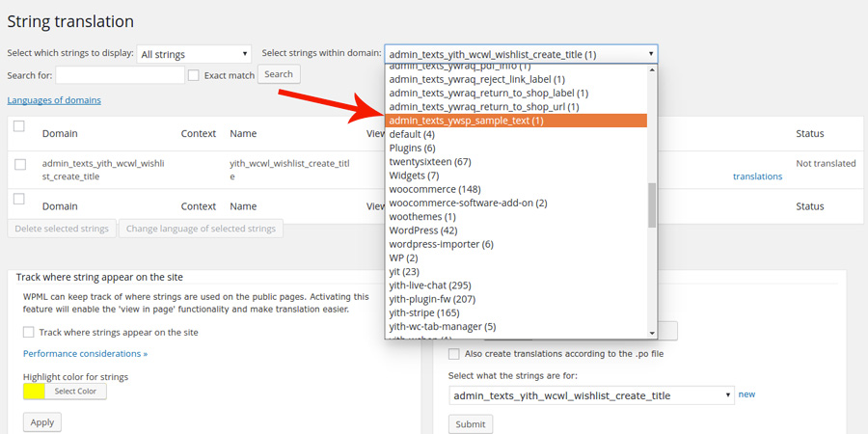
Task: Click the scroll-up arrow of the dropdown list
Action: tap(652, 69)
